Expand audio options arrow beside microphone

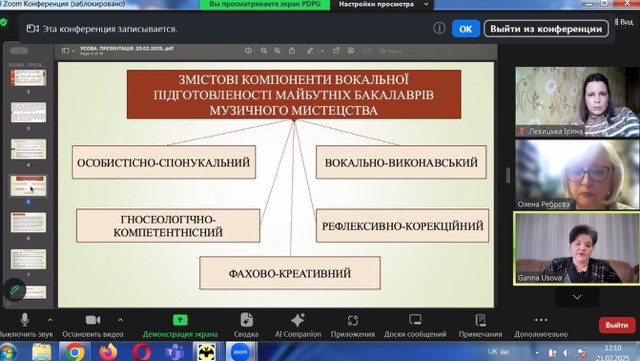(x=50, y=320)
